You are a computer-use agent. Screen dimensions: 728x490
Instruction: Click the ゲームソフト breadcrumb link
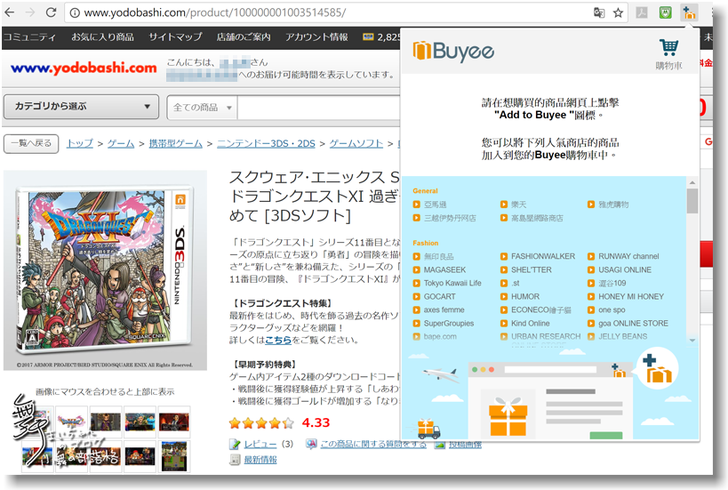357,143
